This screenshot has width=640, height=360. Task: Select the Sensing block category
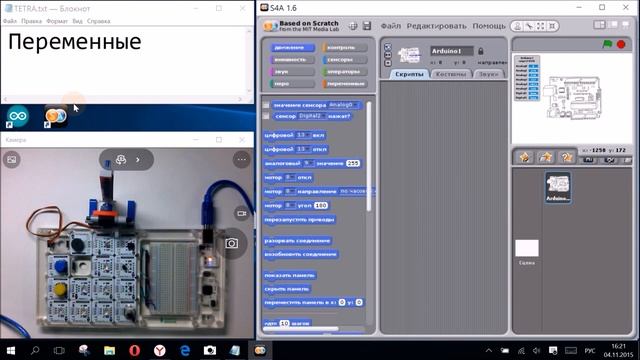coord(344,60)
